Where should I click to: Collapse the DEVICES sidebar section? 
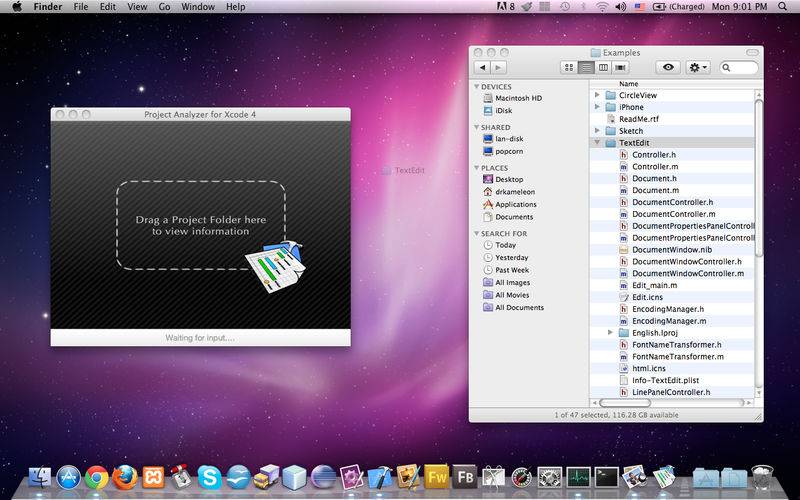pyautogui.click(x=476, y=87)
